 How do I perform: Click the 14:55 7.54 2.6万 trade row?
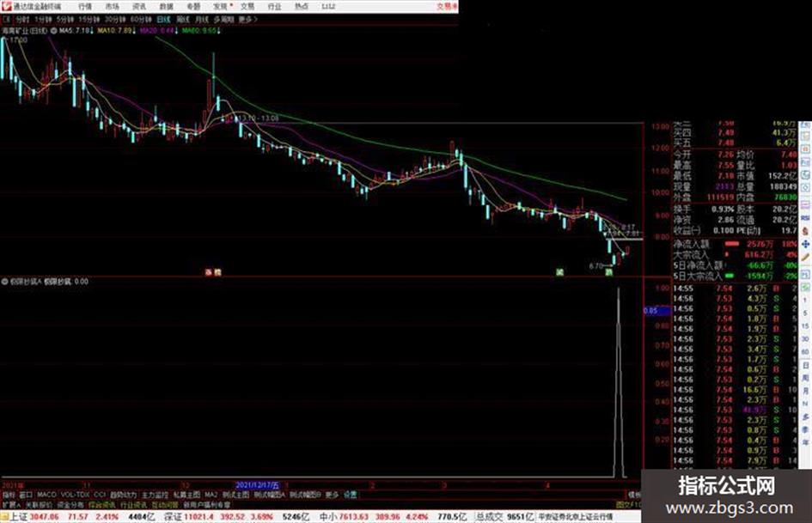coord(736,289)
